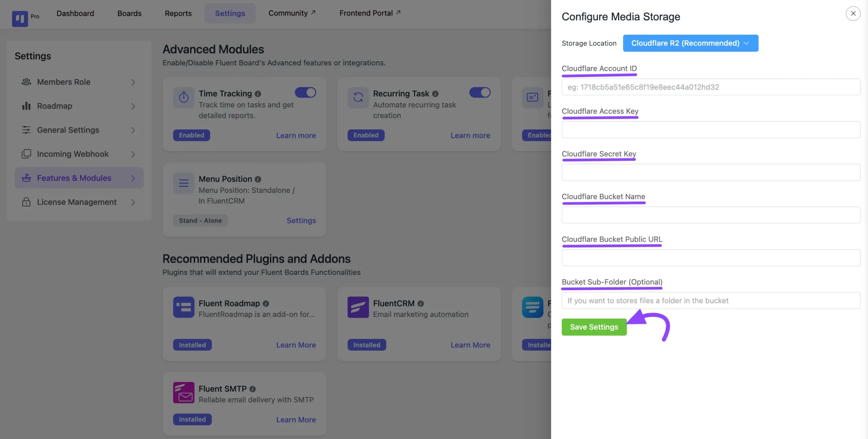
Task: Click the Roadmap bar chart icon
Action: 26,106
